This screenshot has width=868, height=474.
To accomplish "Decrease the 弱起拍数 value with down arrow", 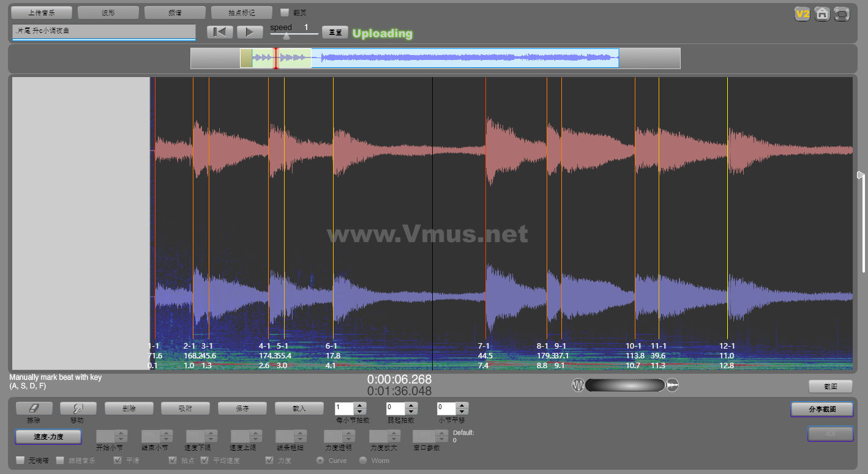I will 411,412.
